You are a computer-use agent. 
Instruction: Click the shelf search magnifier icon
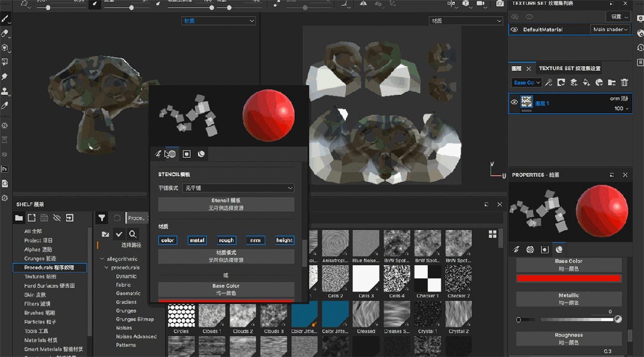[132, 234]
